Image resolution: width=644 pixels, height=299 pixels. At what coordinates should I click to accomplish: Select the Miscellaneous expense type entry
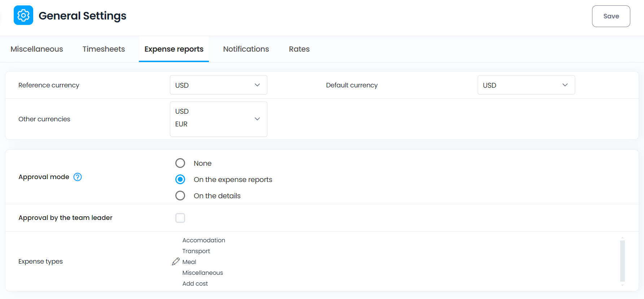coord(203,273)
